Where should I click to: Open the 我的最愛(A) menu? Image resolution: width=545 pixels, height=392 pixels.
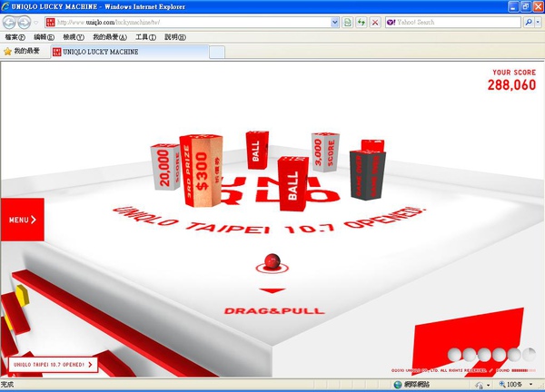pyautogui.click(x=110, y=37)
